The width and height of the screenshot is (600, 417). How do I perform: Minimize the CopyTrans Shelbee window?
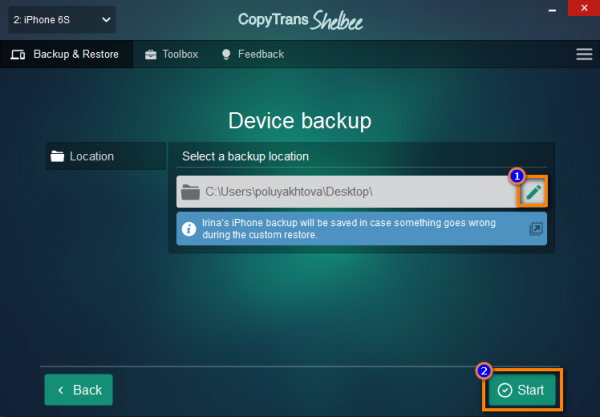point(546,8)
